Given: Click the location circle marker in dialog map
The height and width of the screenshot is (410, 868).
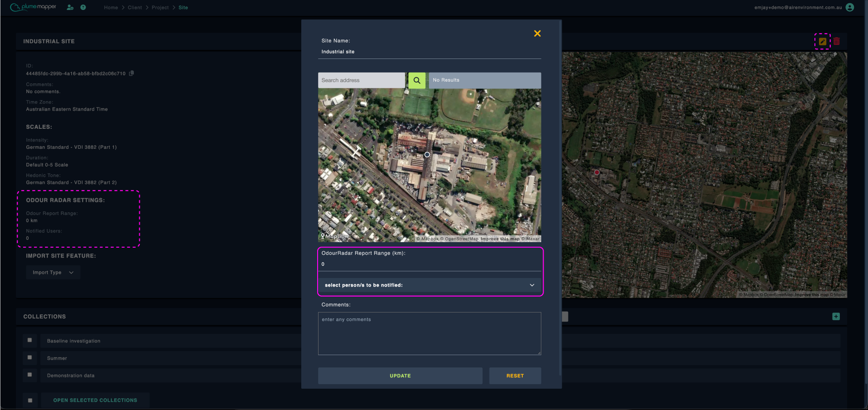Looking at the screenshot, I should (427, 155).
